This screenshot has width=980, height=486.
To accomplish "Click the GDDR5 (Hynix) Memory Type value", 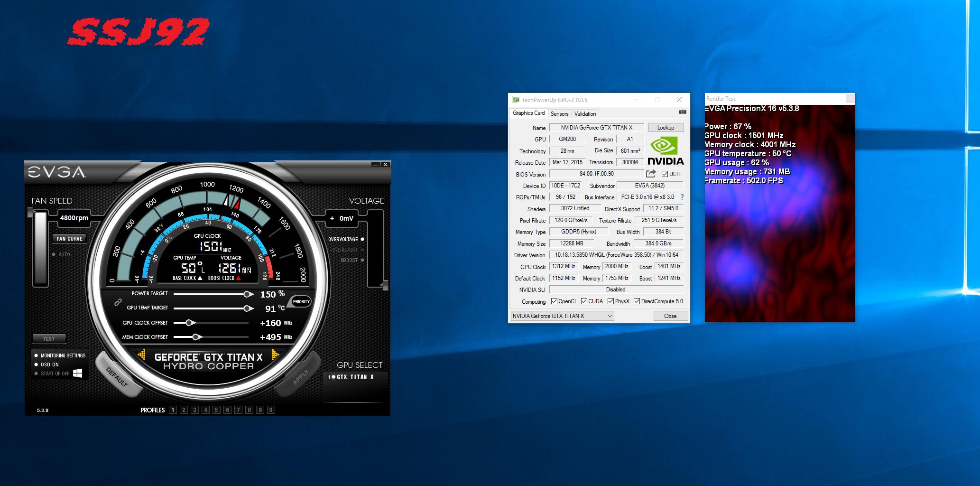I will [579, 232].
